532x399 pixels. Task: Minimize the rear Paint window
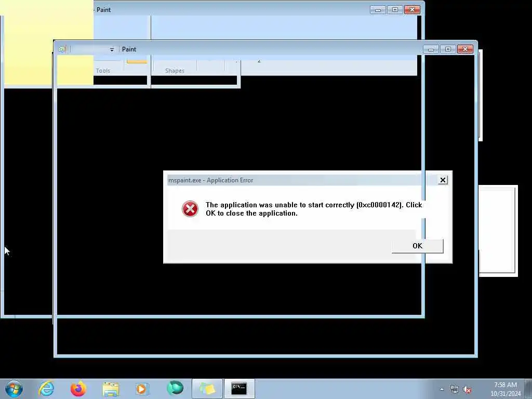click(x=378, y=10)
